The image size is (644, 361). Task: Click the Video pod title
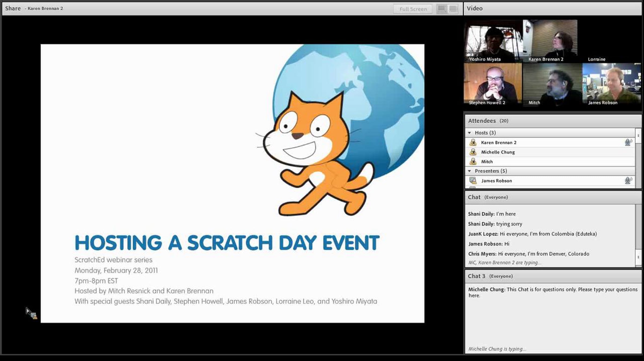coord(474,9)
